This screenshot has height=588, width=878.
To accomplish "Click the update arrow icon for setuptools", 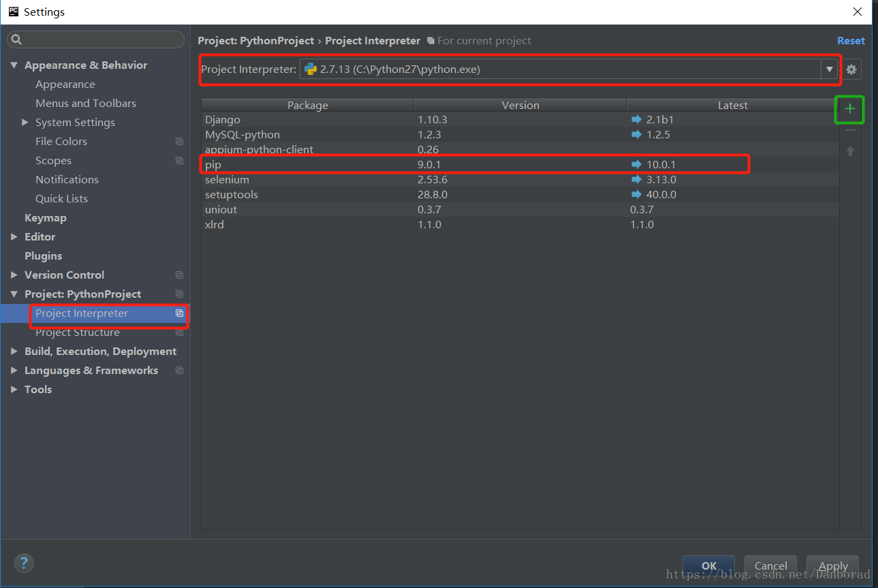I will tap(636, 194).
